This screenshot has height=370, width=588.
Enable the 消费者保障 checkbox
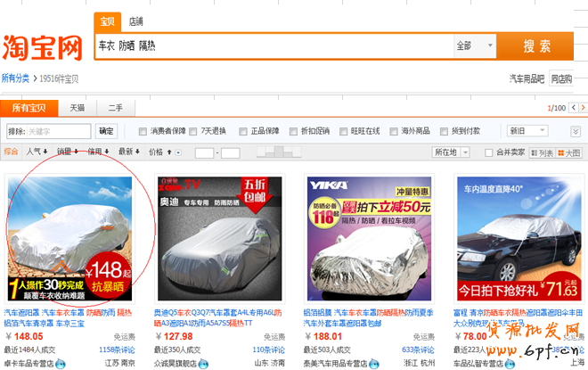(141, 131)
